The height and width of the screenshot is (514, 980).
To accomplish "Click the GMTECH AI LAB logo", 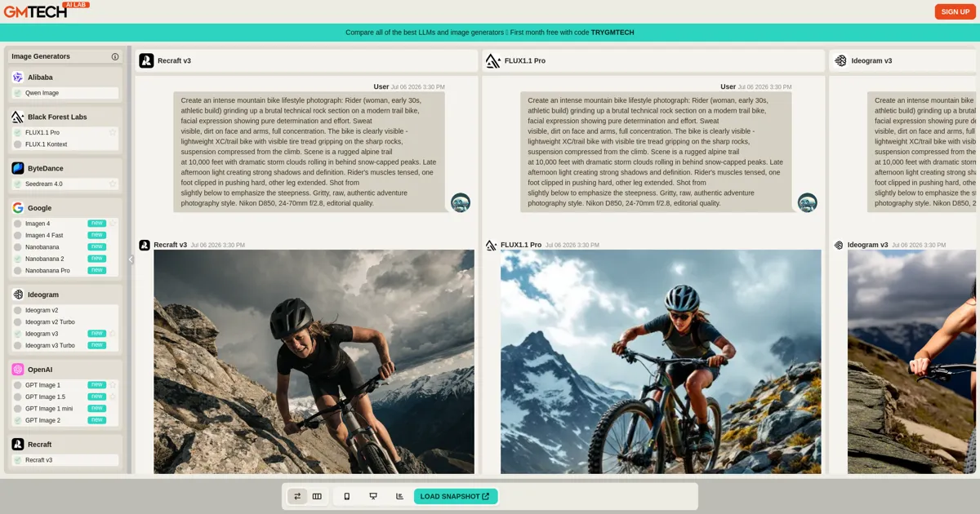I will point(47,10).
